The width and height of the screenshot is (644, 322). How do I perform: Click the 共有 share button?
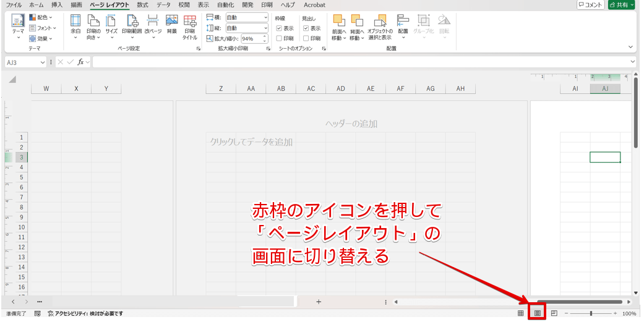point(621,5)
